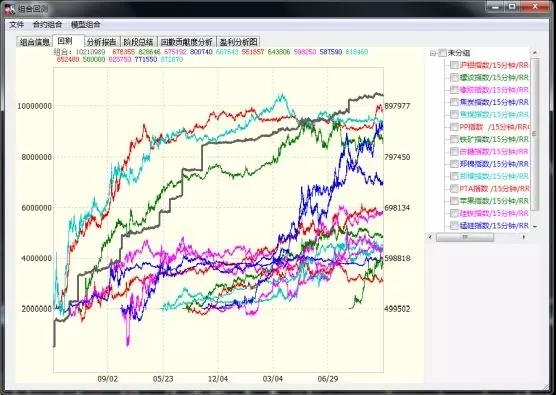Image resolution: width=556 pixels, height=395 pixels.
Task: Click the 组合回测 app icon in title bar
Action: (9, 9)
